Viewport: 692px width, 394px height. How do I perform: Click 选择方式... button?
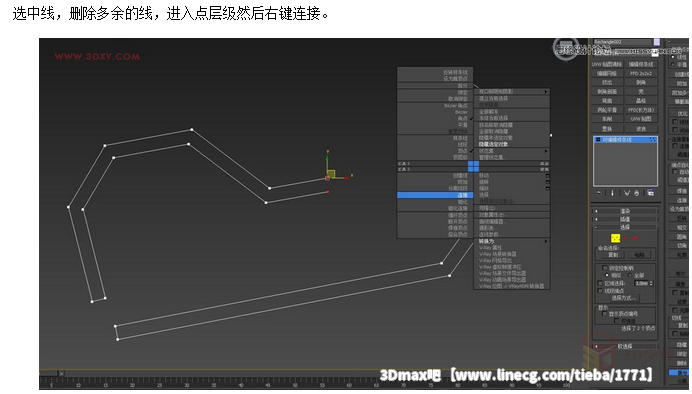point(623,298)
